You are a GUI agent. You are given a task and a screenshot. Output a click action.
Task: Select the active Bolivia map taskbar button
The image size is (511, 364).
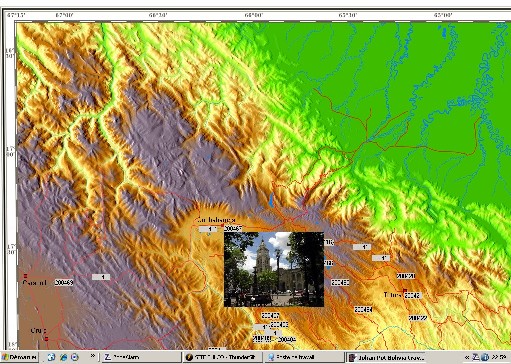point(386,357)
